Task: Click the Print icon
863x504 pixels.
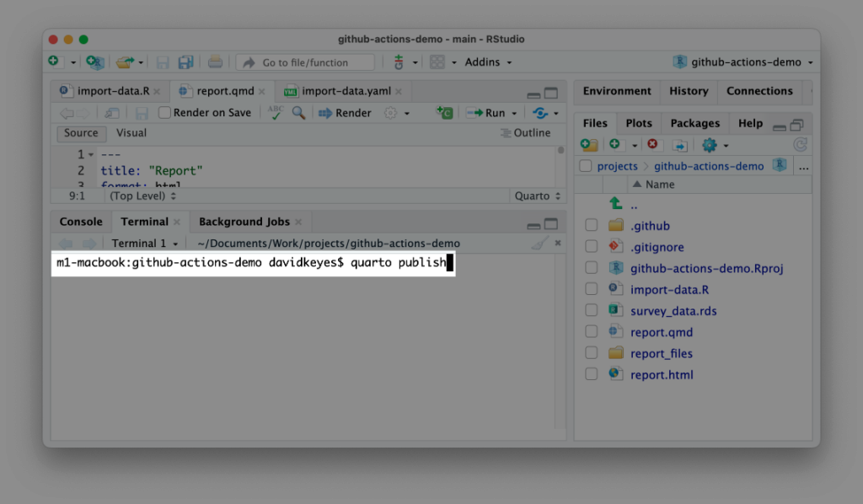Action: coord(215,62)
